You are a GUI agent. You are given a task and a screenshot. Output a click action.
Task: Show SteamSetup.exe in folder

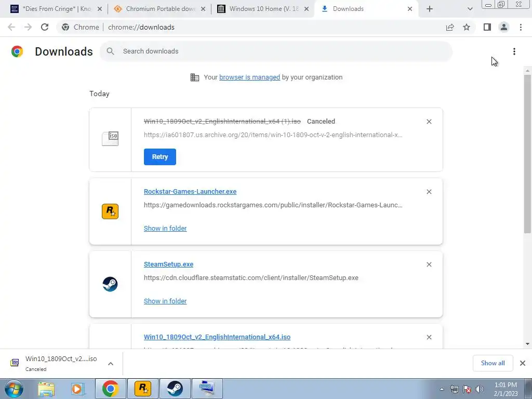tap(165, 301)
